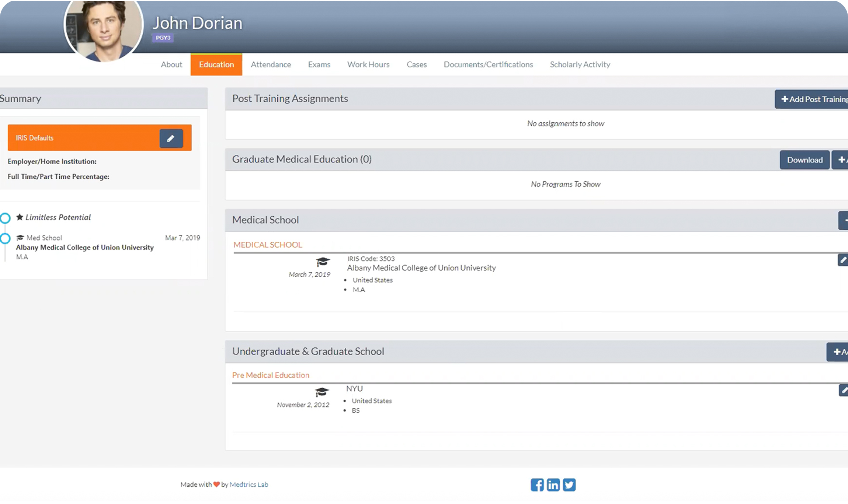Open Facebook icon in footer
The width and height of the screenshot is (848, 504).
pos(537,485)
